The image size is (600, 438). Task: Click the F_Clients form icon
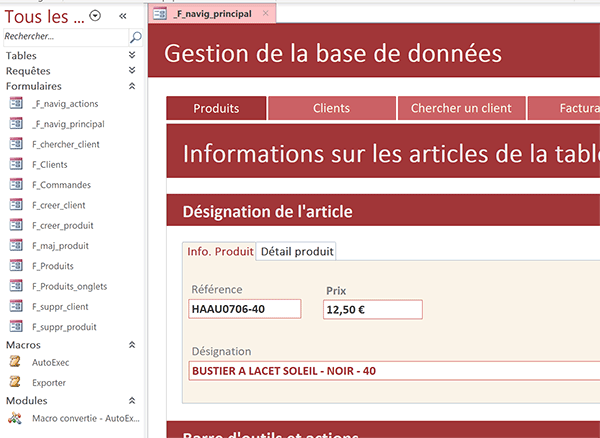point(16,164)
